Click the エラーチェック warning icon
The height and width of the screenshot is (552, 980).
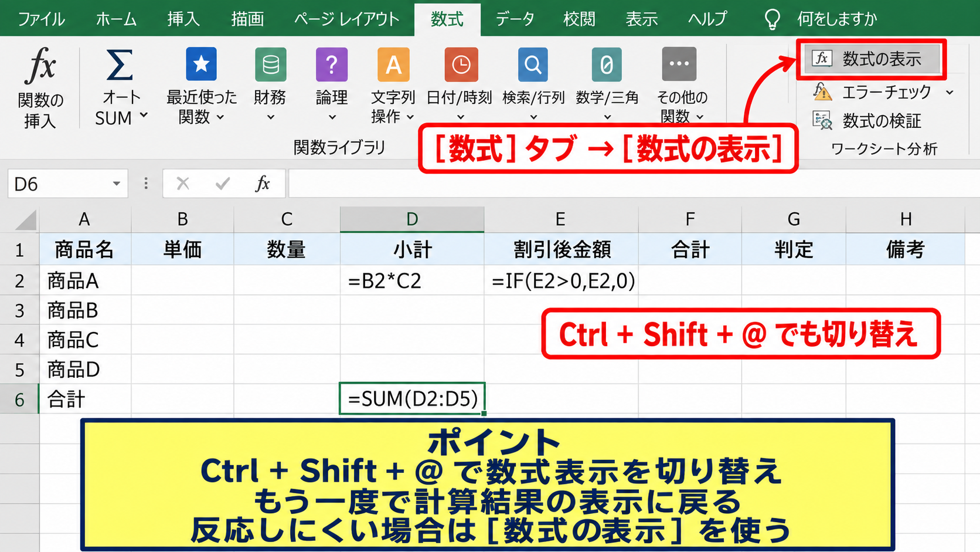[822, 92]
